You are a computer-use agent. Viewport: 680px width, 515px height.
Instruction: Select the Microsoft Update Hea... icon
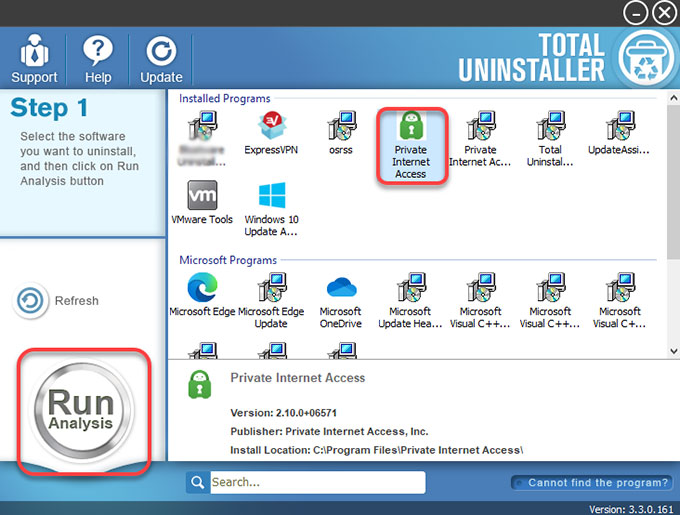tap(411, 287)
